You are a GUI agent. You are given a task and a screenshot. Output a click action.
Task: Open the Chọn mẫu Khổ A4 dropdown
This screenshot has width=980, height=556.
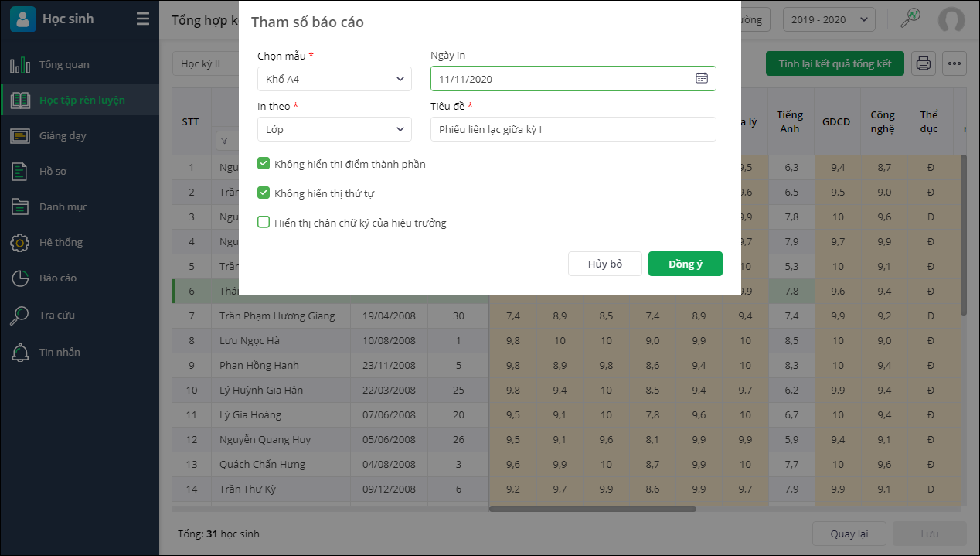[x=334, y=79]
